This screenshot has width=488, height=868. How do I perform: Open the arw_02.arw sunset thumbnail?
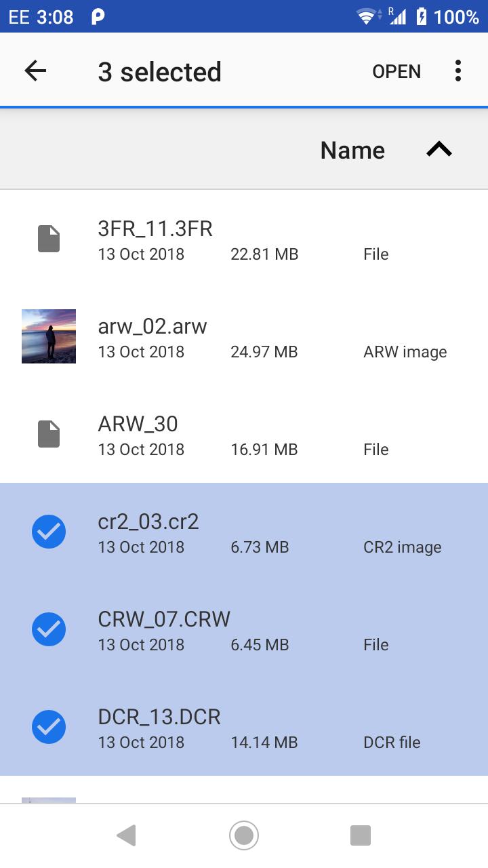click(x=49, y=336)
